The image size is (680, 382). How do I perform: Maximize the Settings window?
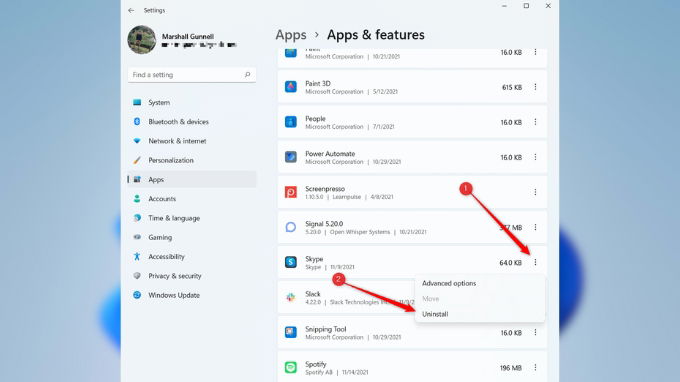pyautogui.click(x=526, y=6)
